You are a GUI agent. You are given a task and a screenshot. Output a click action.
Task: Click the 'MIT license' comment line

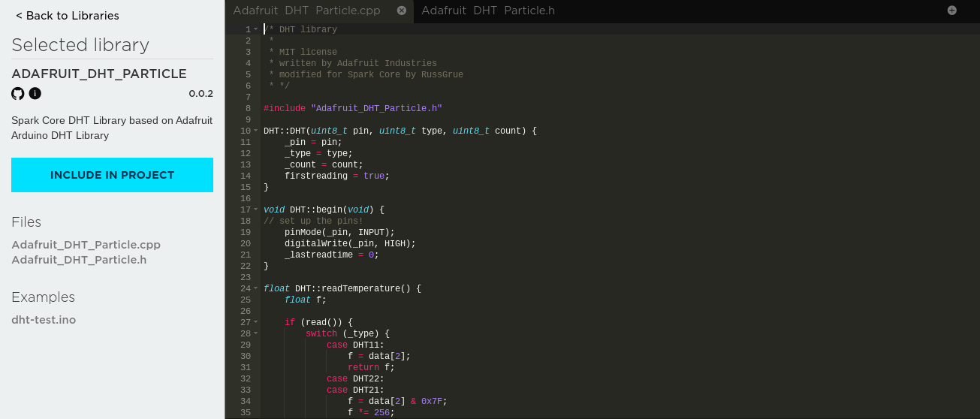tap(303, 52)
